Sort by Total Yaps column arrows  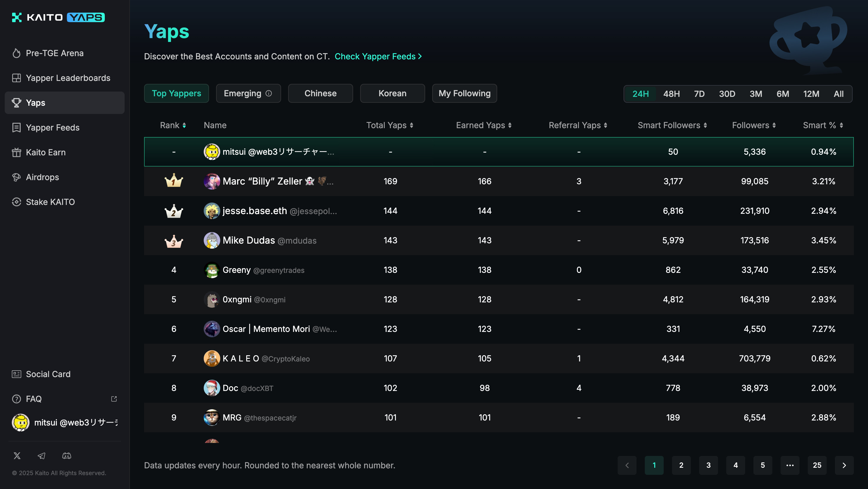pos(412,125)
